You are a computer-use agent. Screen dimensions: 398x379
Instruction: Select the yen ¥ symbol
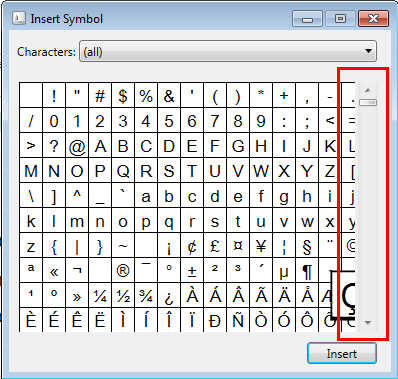pos(261,246)
